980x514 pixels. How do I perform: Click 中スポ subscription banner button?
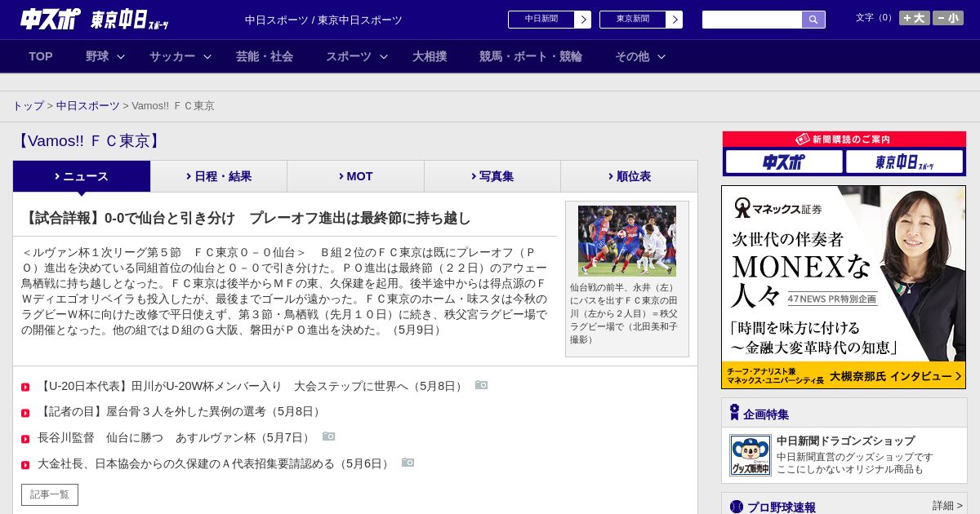pos(784,162)
